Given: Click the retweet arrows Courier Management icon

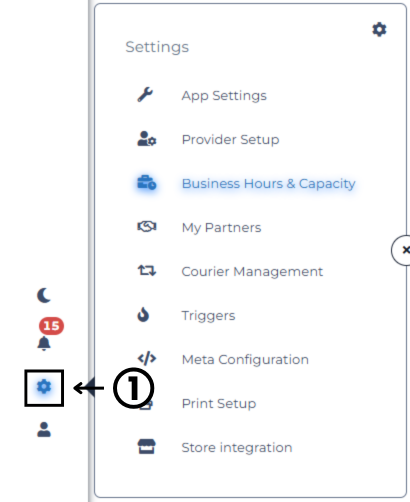Looking at the screenshot, I should pos(147,270).
